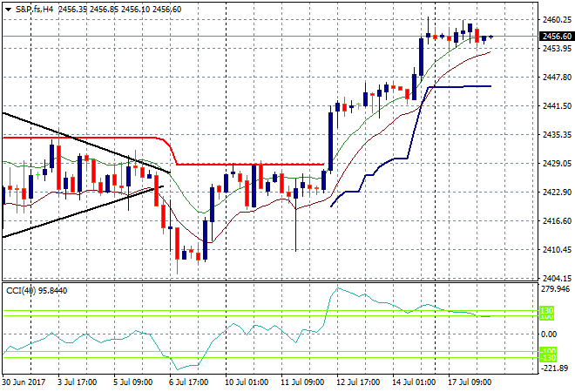Click the chart menu triangle beside S&P.fs,H4
The image size is (575, 392).
point(8,10)
